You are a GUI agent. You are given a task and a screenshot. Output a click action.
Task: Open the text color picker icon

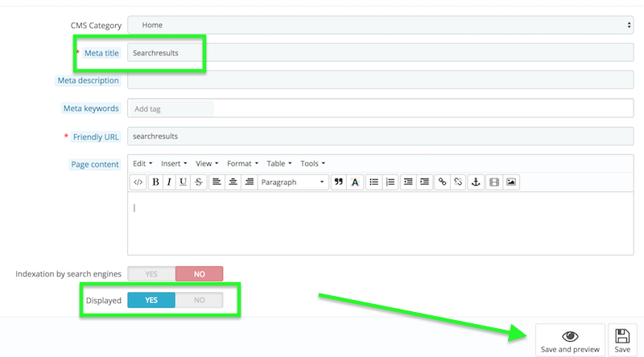click(354, 183)
